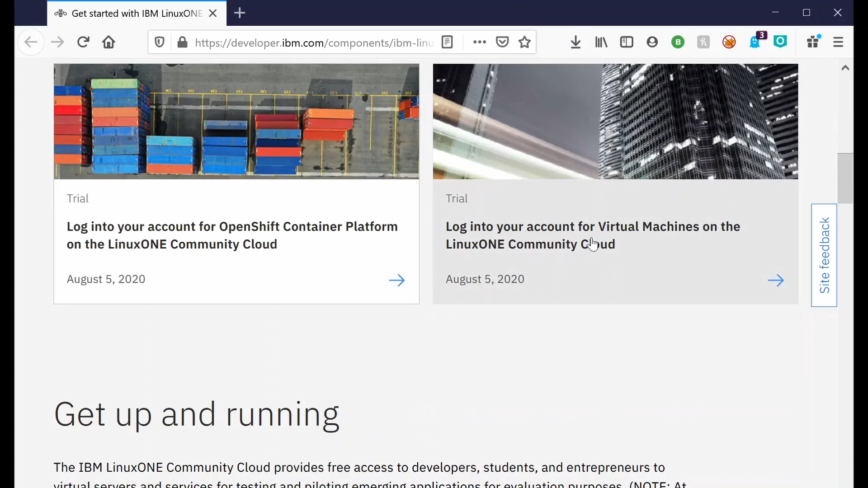Open the browser home page

108,42
